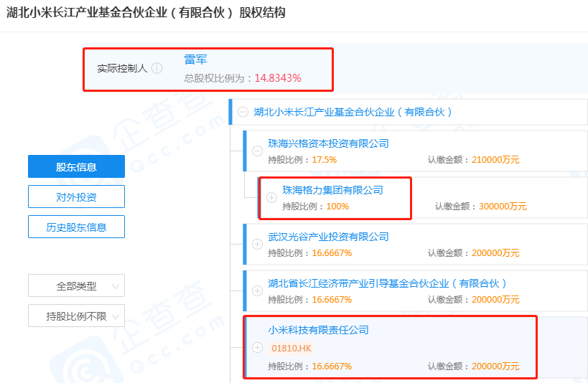Open the 武汉光谷产业投资有限公司 link
Image resolution: width=588 pixels, height=383 pixels.
pyautogui.click(x=329, y=237)
